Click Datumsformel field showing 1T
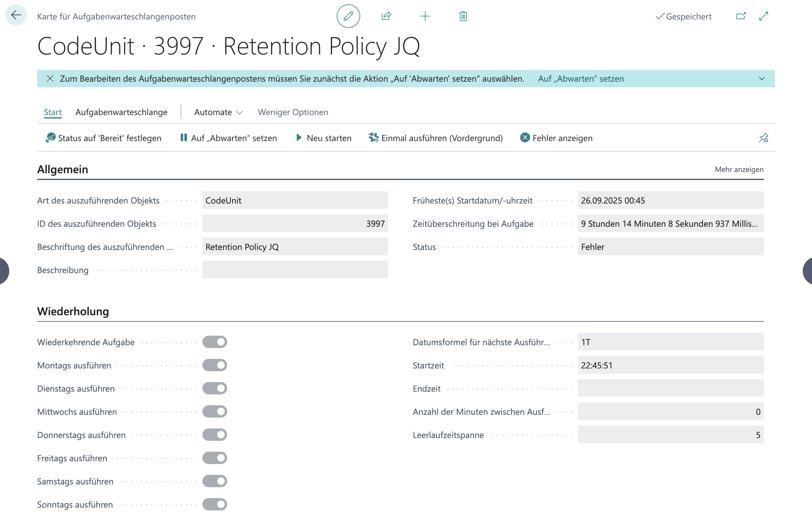 click(x=671, y=342)
